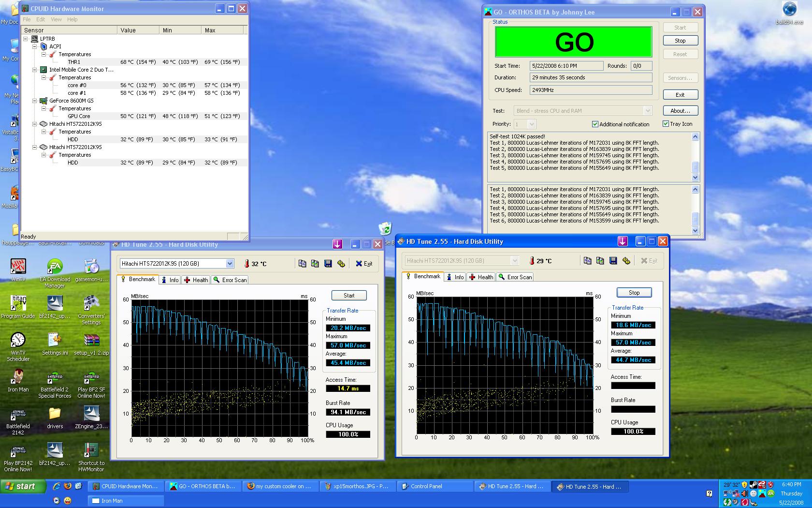Select the ZEngine_23 desktop icon

[91, 417]
